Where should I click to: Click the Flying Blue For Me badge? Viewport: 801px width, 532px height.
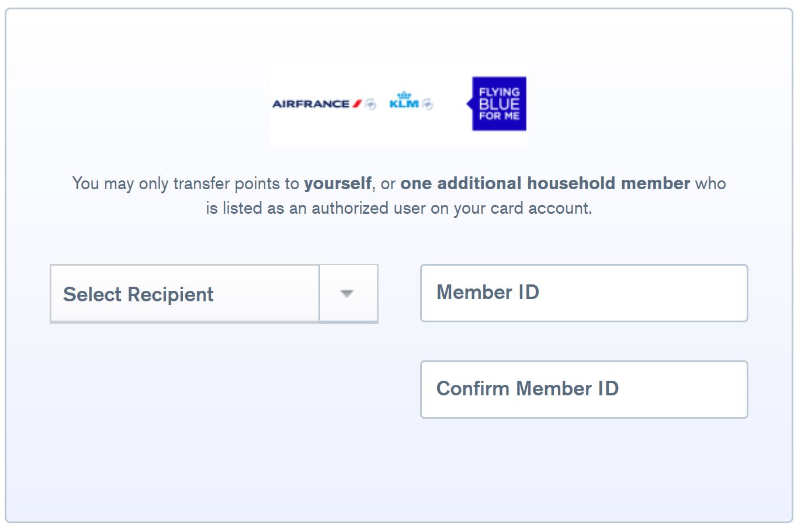coord(497,104)
